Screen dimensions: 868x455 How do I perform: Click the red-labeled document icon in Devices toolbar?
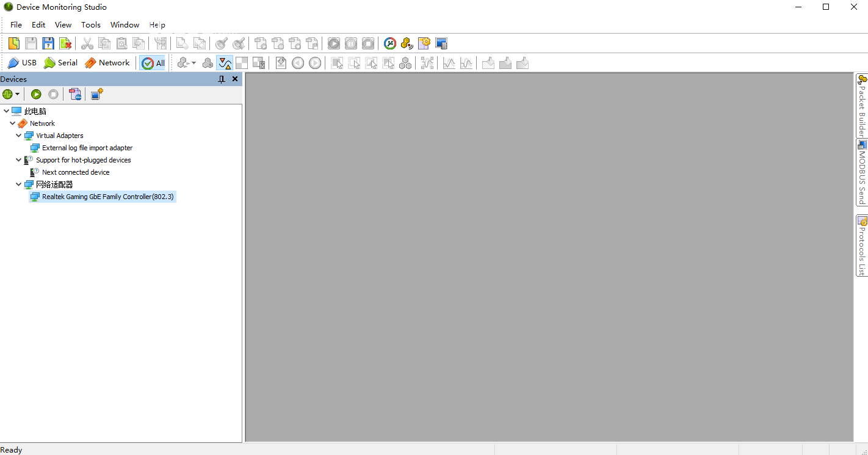click(75, 94)
